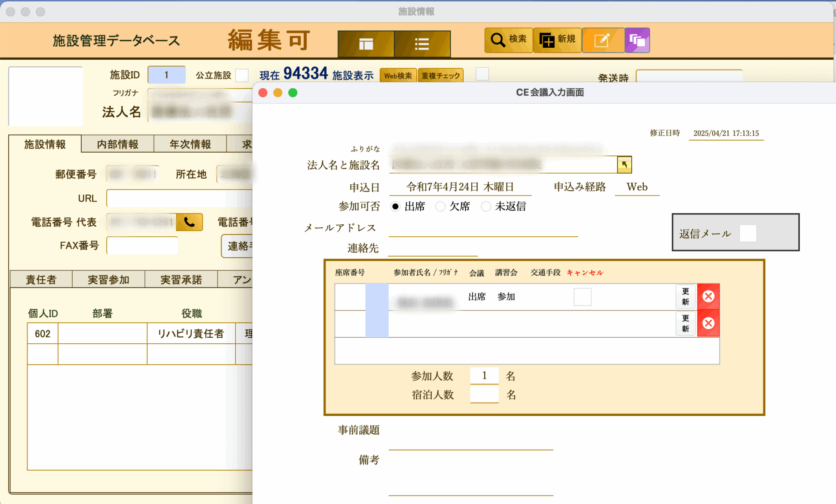
Task: Click the 施設ID field showing 1
Action: 166,75
